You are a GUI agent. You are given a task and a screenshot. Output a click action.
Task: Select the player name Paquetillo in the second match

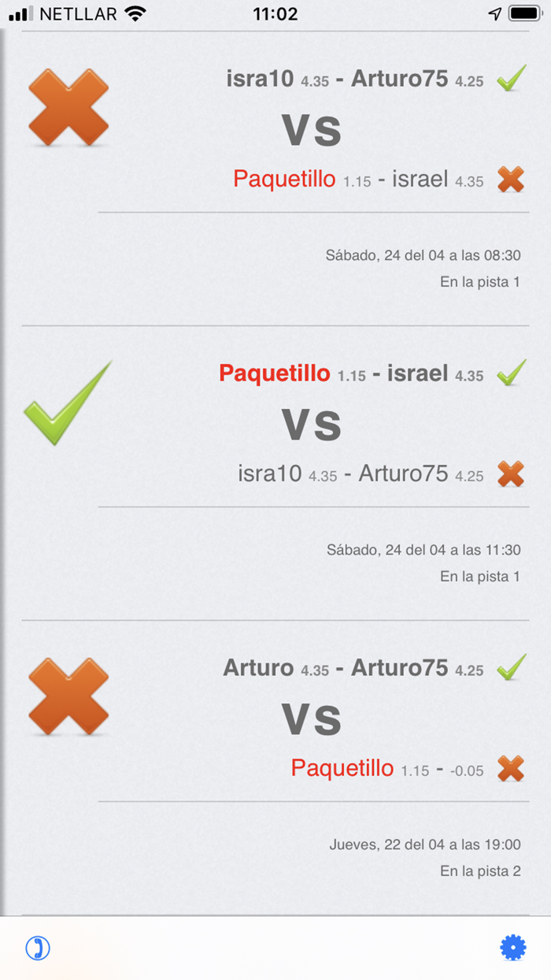click(x=275, y=375)
